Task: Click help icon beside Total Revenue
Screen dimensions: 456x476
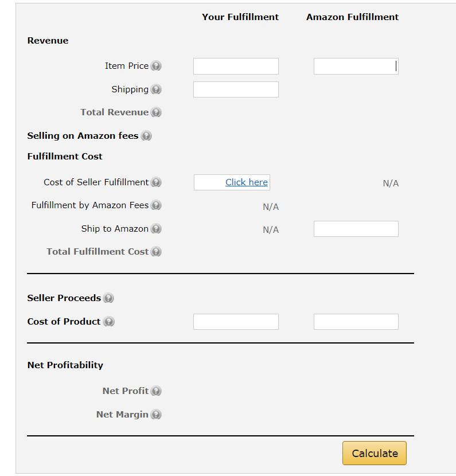Action: [x=156, y=112]
